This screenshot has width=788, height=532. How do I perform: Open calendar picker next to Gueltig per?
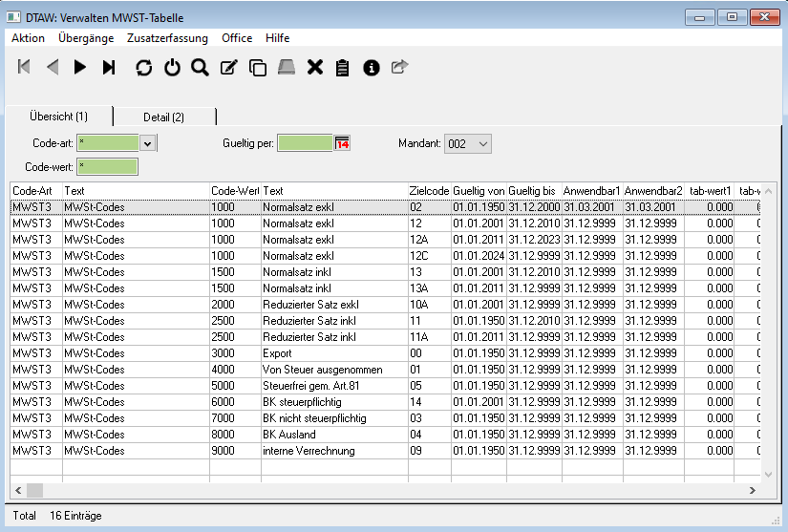click(343, 143)
